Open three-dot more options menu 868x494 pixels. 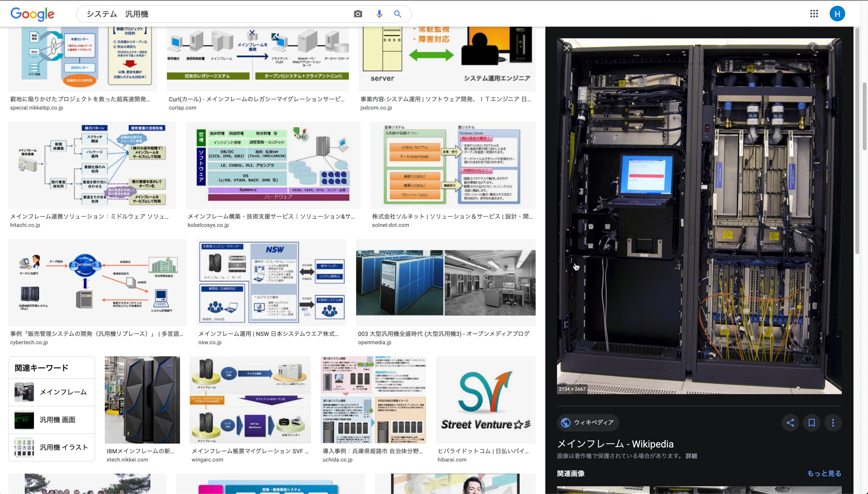833,423
